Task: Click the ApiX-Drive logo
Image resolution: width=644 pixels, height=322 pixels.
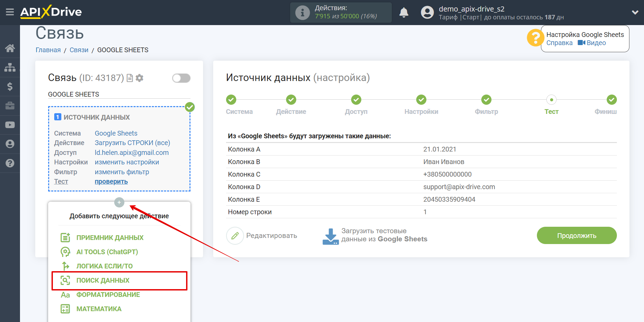Action: [x=51, y=12]
